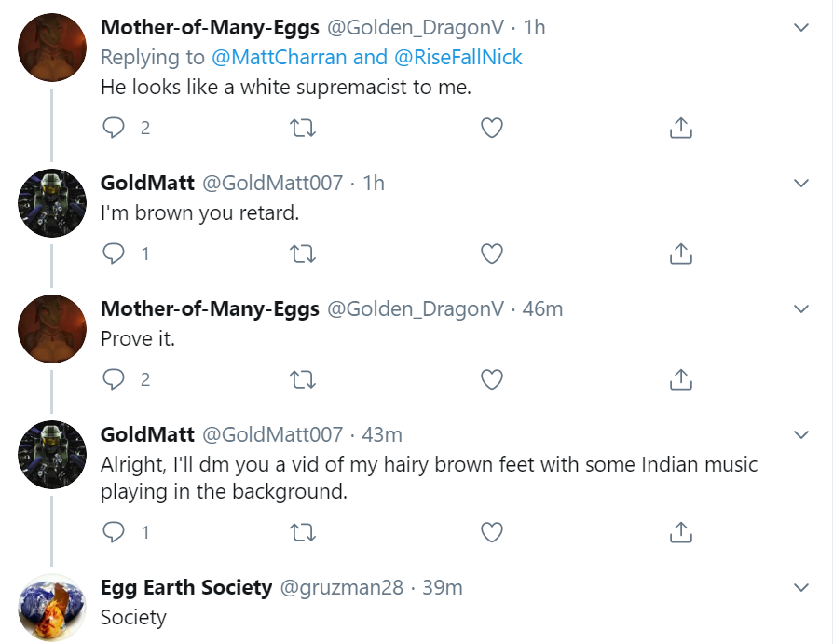
Task: Share the "Prove it." tweet
Action: click(680, 379)
